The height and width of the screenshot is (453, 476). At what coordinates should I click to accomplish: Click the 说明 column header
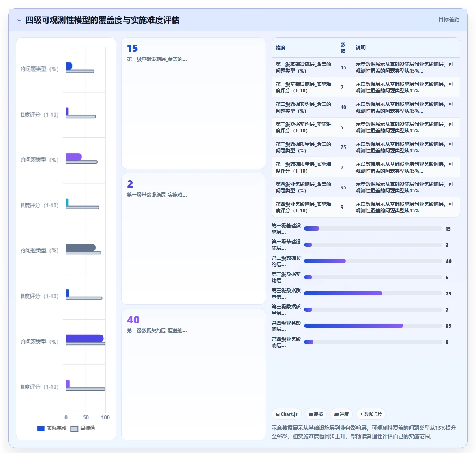pos(360,48)
